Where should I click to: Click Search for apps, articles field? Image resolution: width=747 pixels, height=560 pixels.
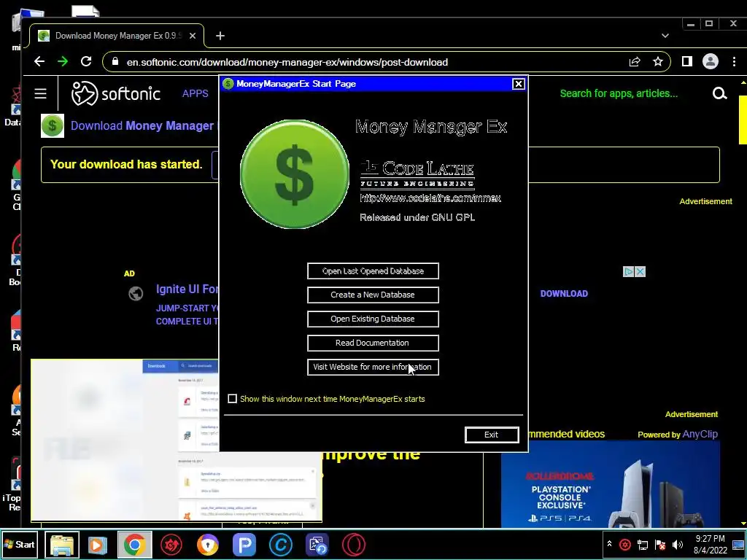(619, 93)
